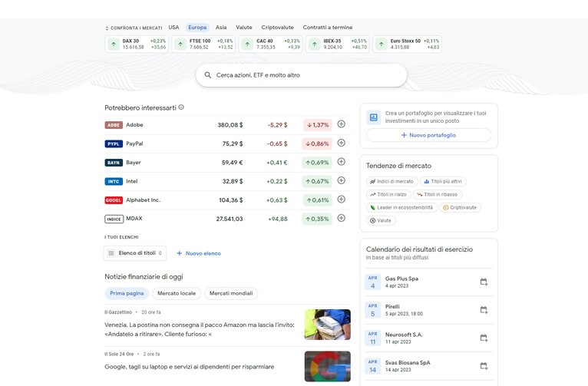The height and width of the screenshot is (386, 588).
Task: Click the info icon beside Potrebbero interessarti
Action: [181, 107]
